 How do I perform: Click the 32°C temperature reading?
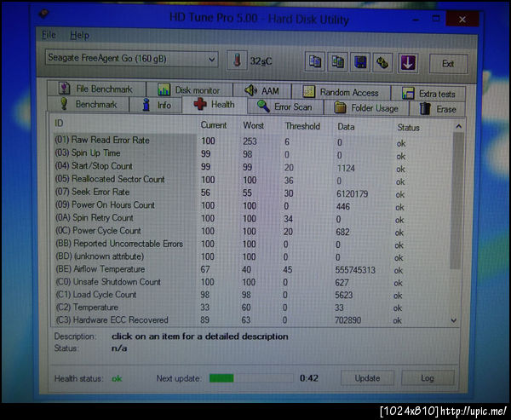coord(261,61)
